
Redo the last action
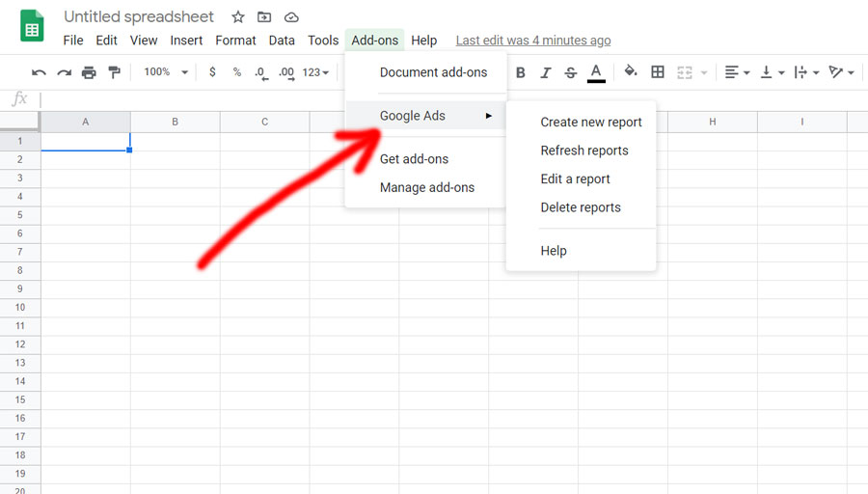(65, 72)
